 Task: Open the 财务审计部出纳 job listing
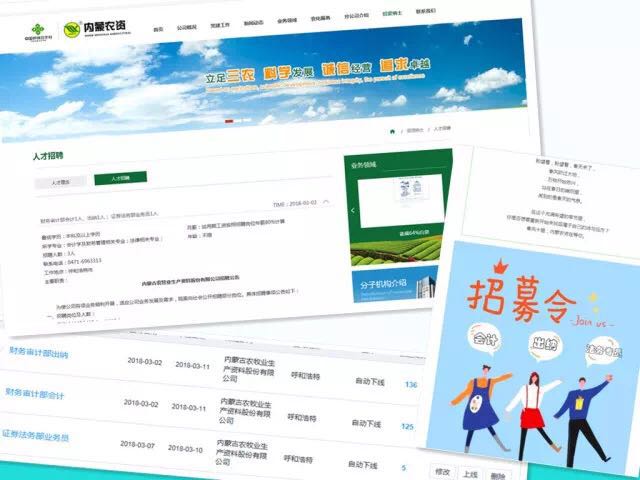click(38, 352)
